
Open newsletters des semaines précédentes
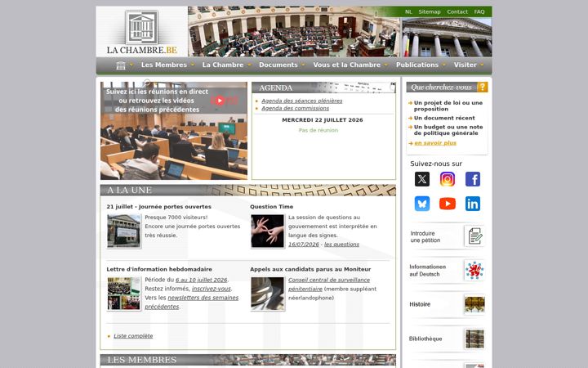pyautogui.click(x=192, y=303)
